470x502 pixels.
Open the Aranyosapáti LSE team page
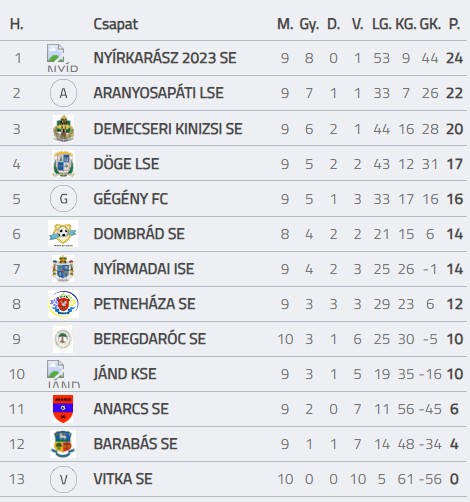(x=158, y=93)
